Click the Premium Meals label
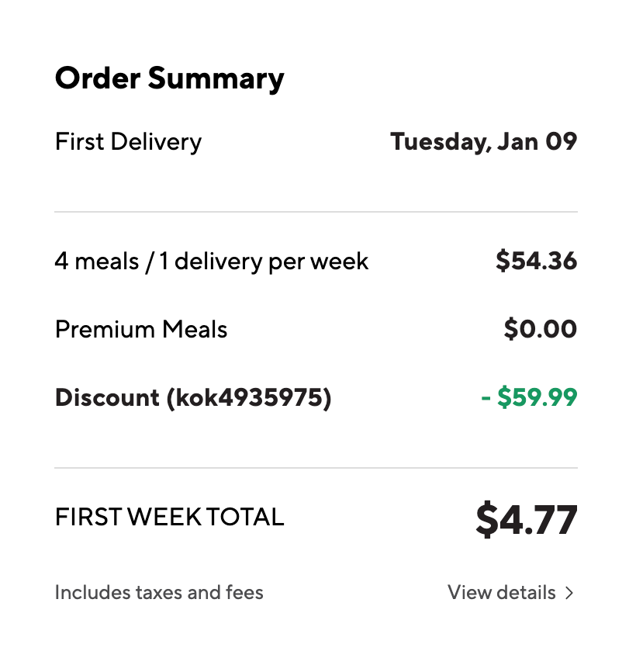 tap(141, 330)
